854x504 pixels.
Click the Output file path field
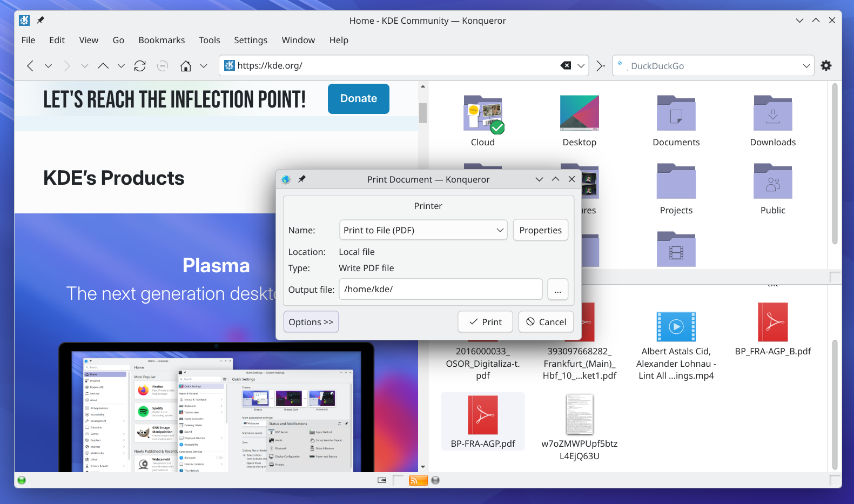pyautogui.click(x=440, y=290)
